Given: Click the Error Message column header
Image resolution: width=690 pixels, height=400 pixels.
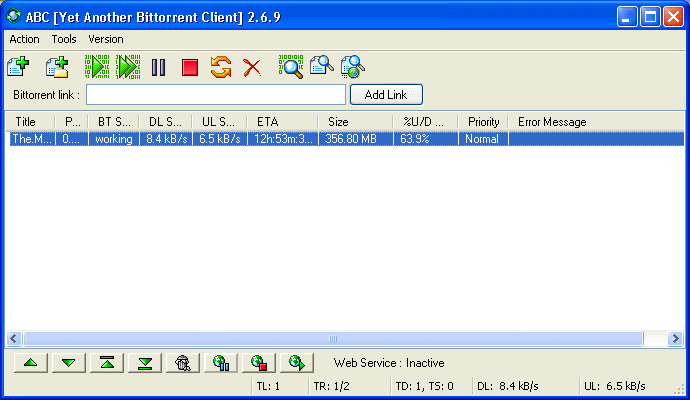Looking at the screenshot, I should tap(596, 122).
